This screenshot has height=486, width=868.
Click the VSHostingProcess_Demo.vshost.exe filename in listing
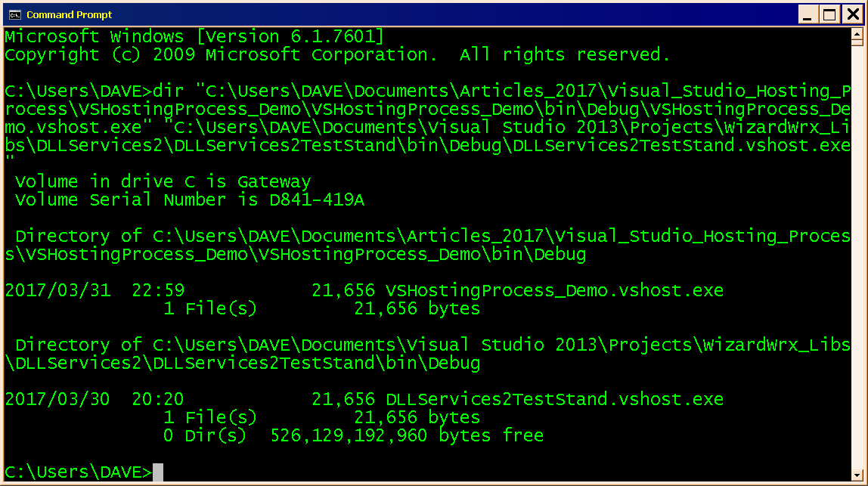555,290
